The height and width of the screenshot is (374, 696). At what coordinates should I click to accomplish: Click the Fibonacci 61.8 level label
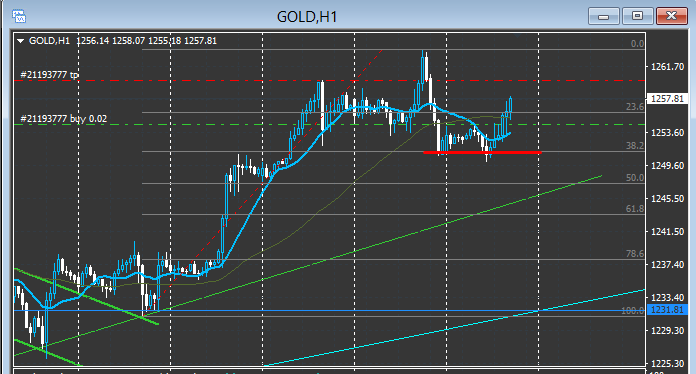[635, 209]
